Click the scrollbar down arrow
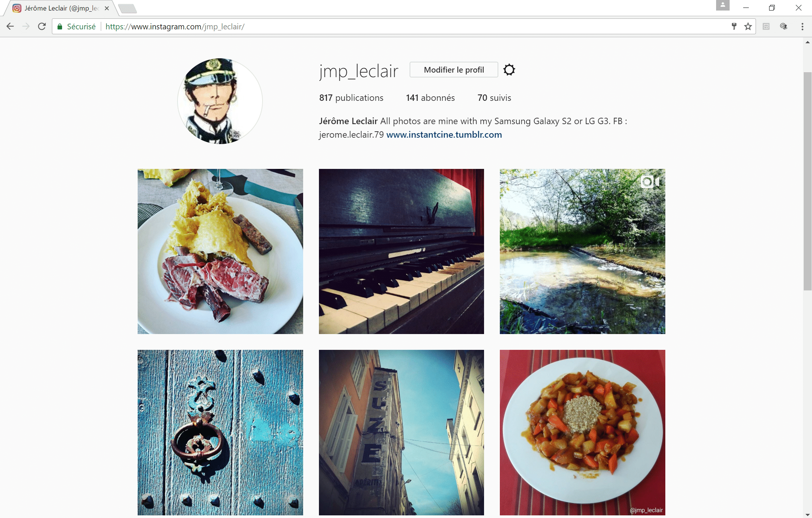The width and height of the screenshot is (812, 518). click(807, 514)
